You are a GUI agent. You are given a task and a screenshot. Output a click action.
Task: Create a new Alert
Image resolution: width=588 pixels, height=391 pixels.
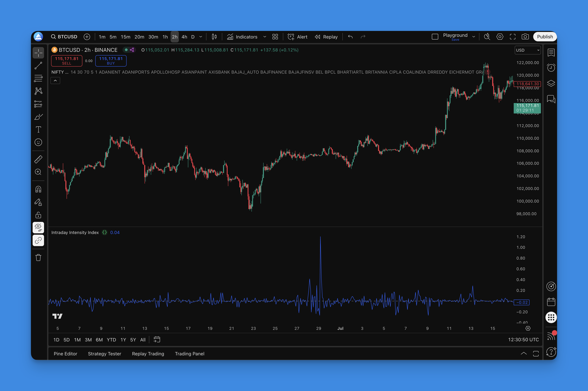[298, 37]
